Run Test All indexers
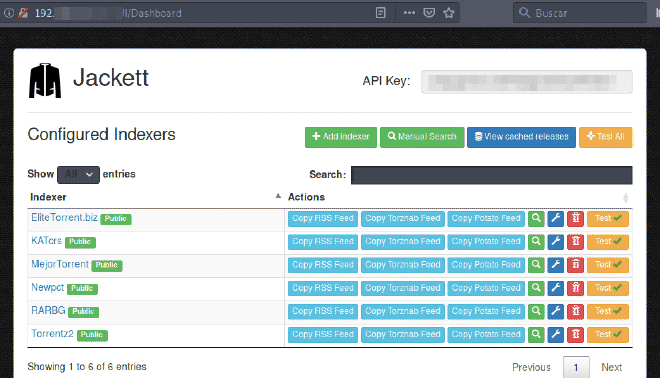Image resolution: width=660 pixels, height=378 pixels. point(606,137)
